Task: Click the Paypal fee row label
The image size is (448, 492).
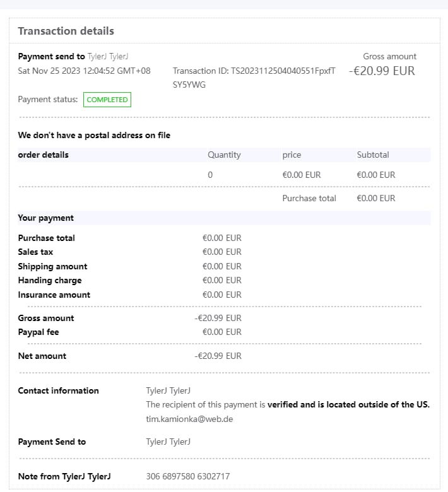Action: (x=38, y=332)
